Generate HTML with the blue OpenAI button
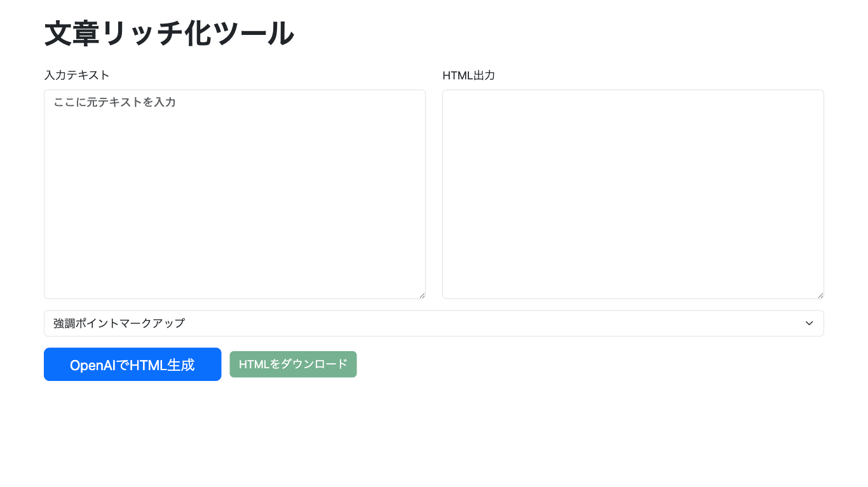Image resolution: width=868 pixels, height=487 pixels. pos(132,364)
